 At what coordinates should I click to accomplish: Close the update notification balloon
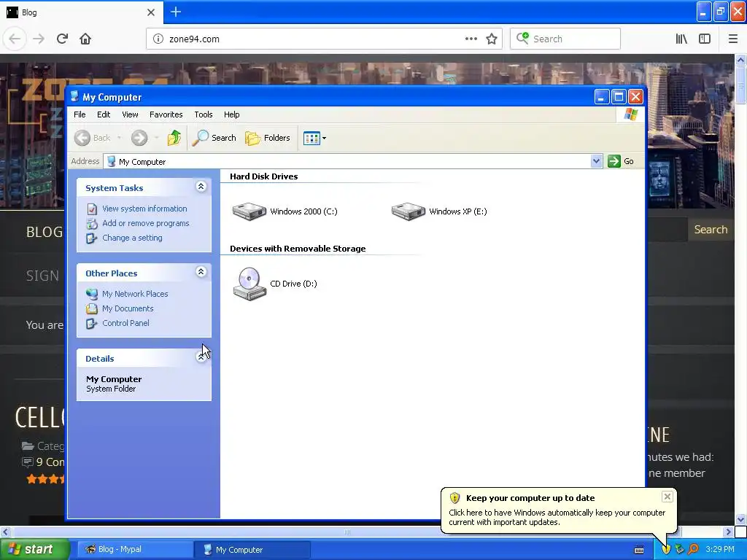(667, 497)
